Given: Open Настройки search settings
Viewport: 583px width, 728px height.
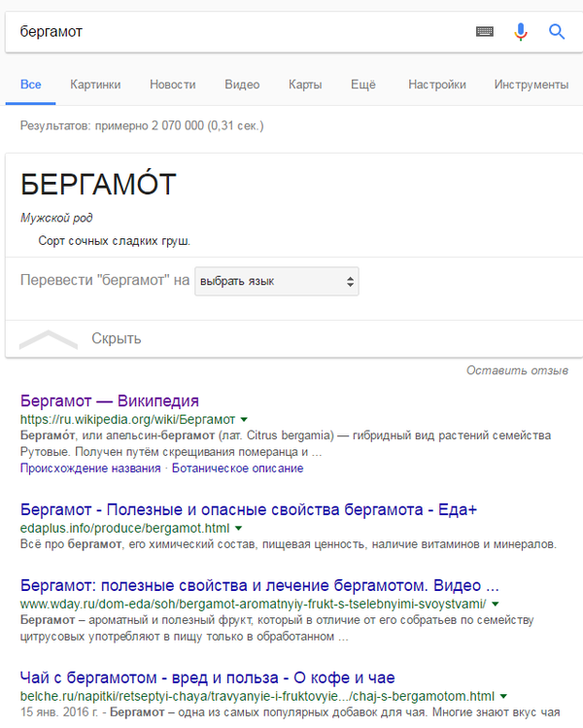Looking at the screenshot, I should click(437, 85).
